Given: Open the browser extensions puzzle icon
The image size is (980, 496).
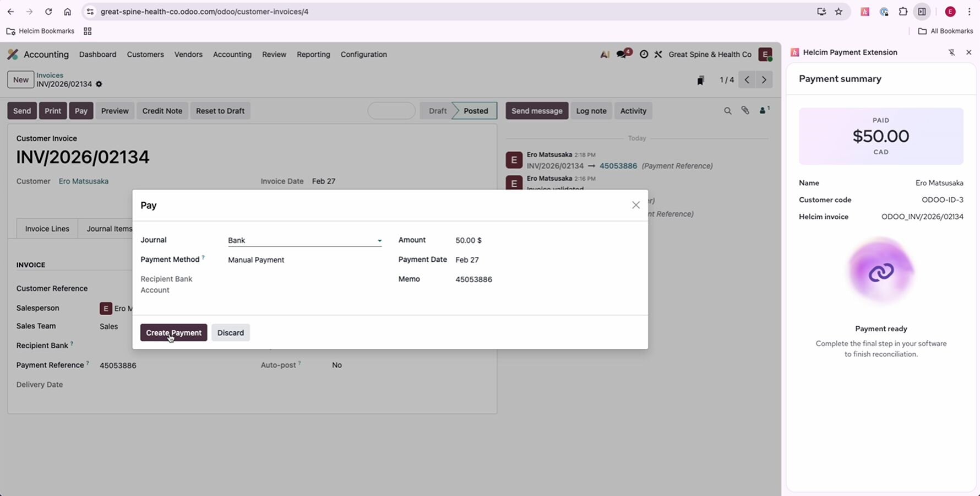Looking at the screenshot, I should point(903,12).
